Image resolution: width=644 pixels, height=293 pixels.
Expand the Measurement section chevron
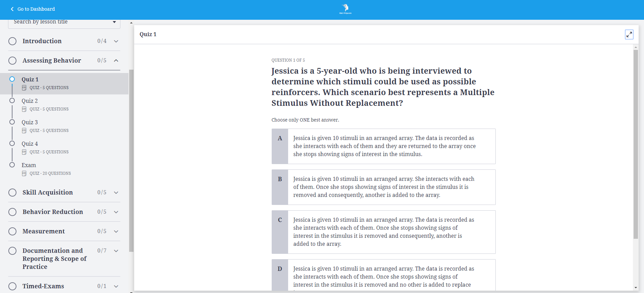click(x=116, y=231)
